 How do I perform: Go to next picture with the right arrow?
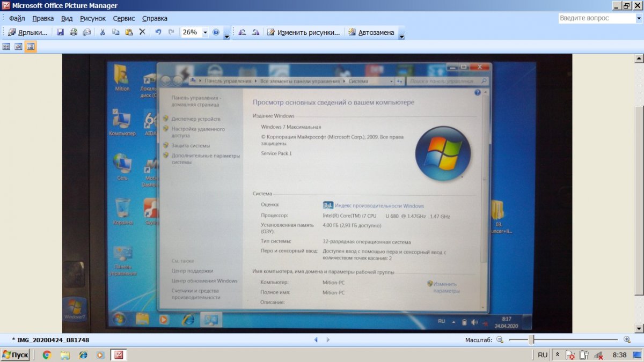coord(328,339)
